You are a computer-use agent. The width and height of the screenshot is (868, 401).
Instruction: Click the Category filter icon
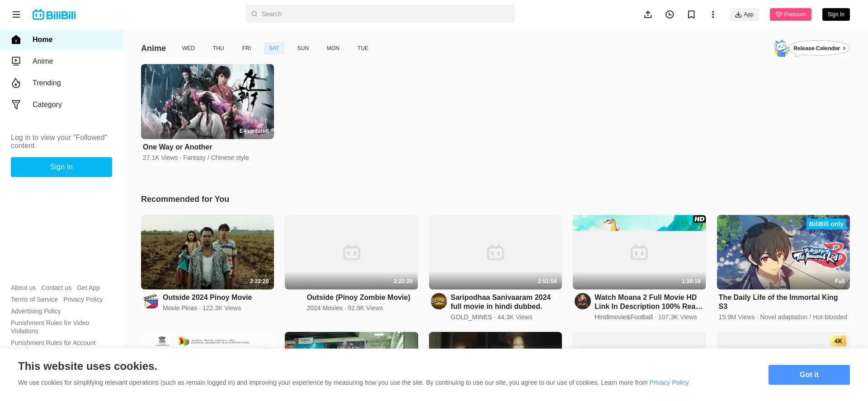tap(16, 105)
